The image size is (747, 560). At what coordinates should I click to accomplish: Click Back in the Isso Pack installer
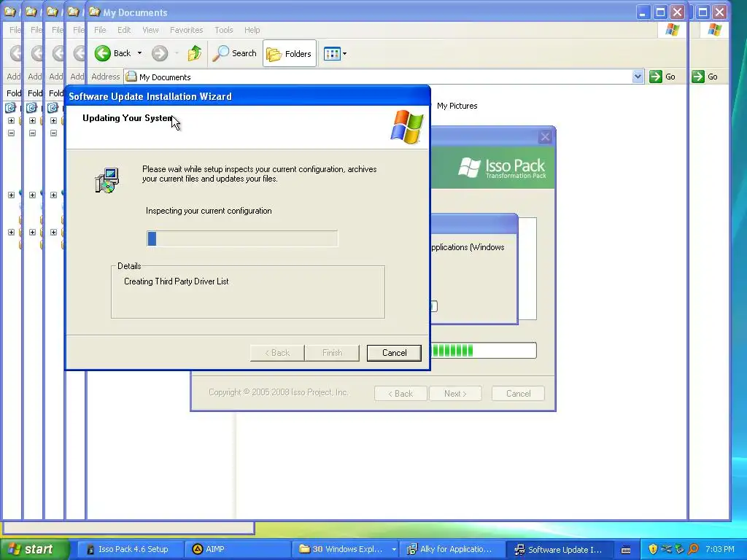(400, 394)
